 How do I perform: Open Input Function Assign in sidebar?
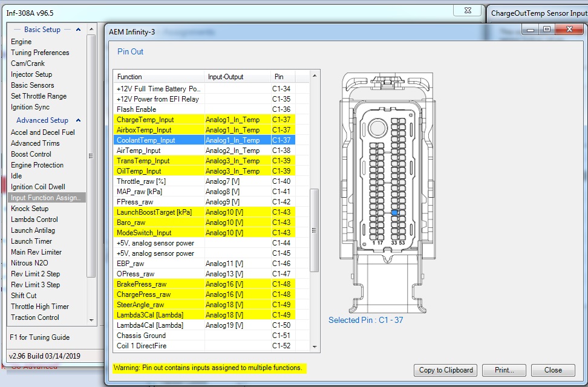click(x=47, y=198)
